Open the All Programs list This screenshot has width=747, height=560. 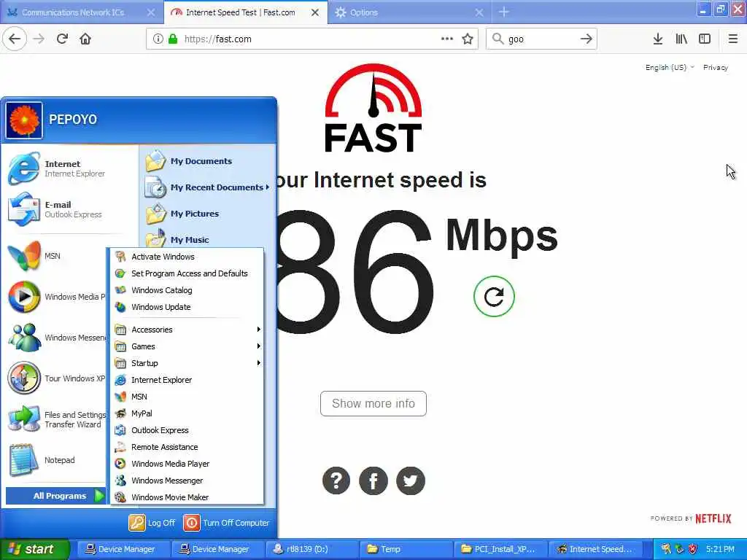[x=56, y=496]
